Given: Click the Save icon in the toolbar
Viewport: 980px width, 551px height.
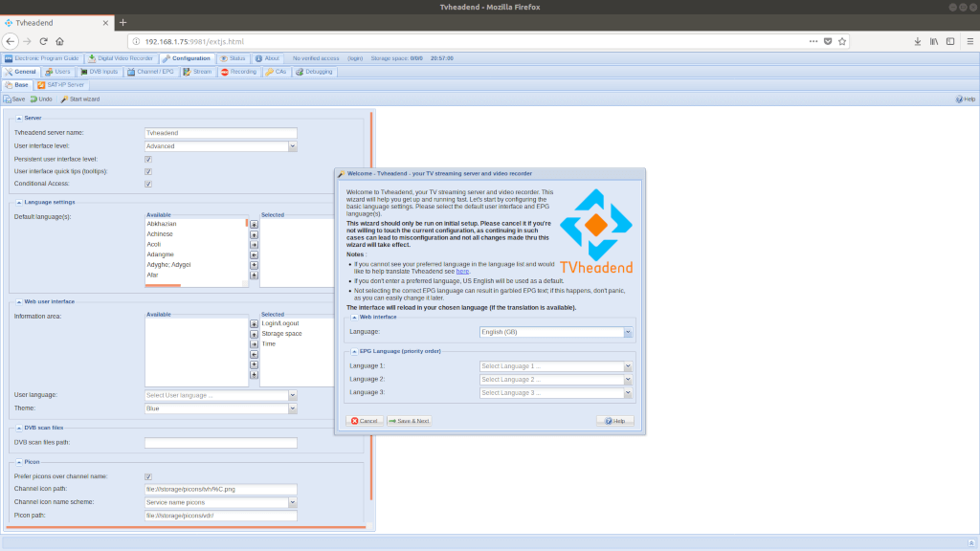Looking at the screenshot, I should click(8, 99).
